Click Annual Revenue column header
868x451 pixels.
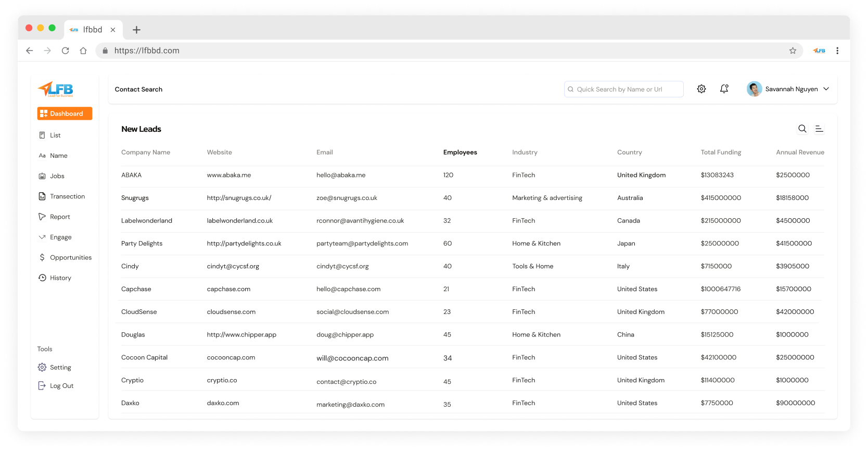click(800, 153)
